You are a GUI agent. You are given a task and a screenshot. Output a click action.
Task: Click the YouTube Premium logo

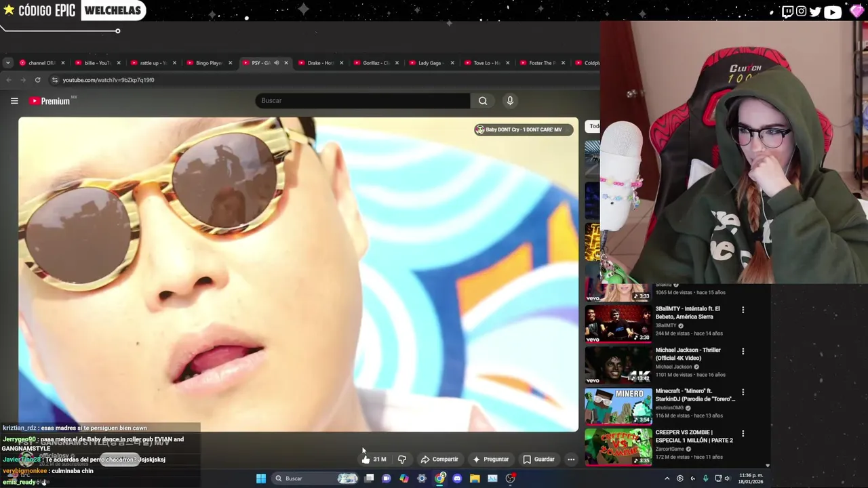coord(50,101)
